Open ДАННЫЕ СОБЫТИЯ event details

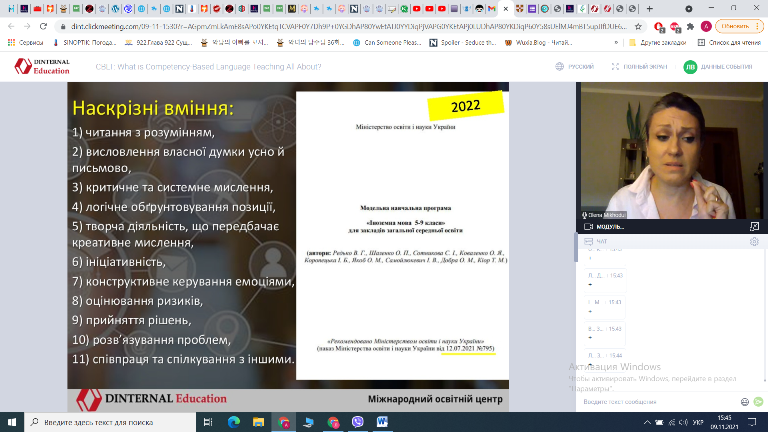pyautogui.click(x=718, y=67)
